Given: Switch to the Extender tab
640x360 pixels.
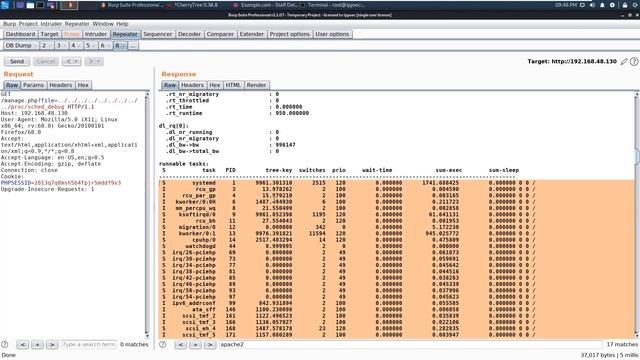Looking at the screenshot, I should point(251,34).
